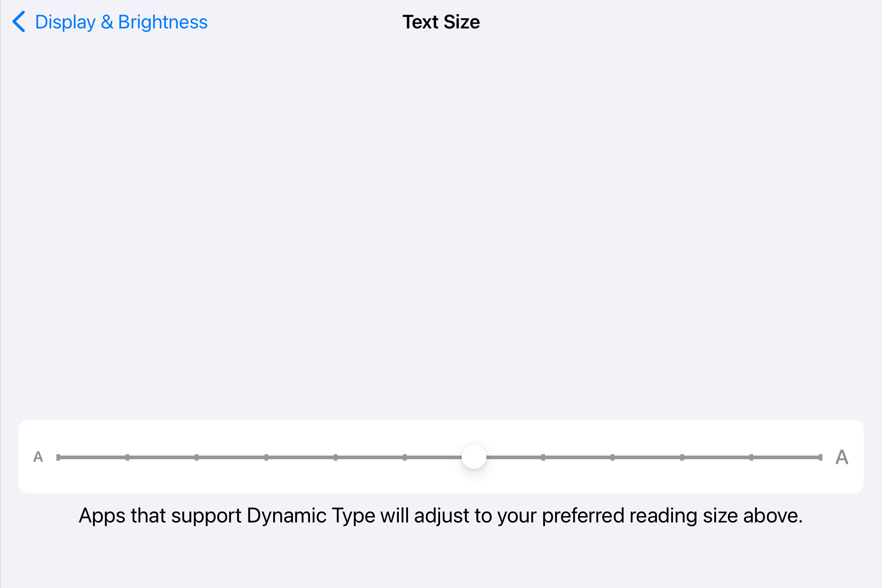
Task: Tap the blue back chevron arrow
Action: pos(19,22)
